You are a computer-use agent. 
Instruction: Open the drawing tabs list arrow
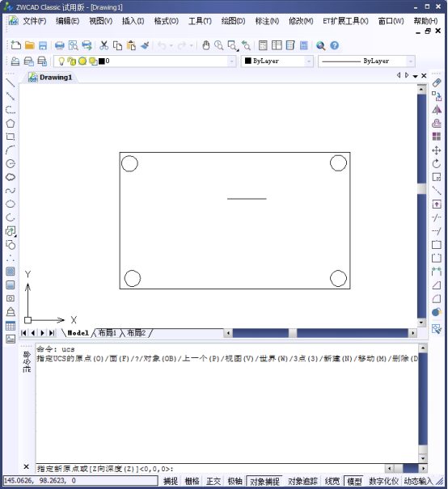(x=415, y=76)
